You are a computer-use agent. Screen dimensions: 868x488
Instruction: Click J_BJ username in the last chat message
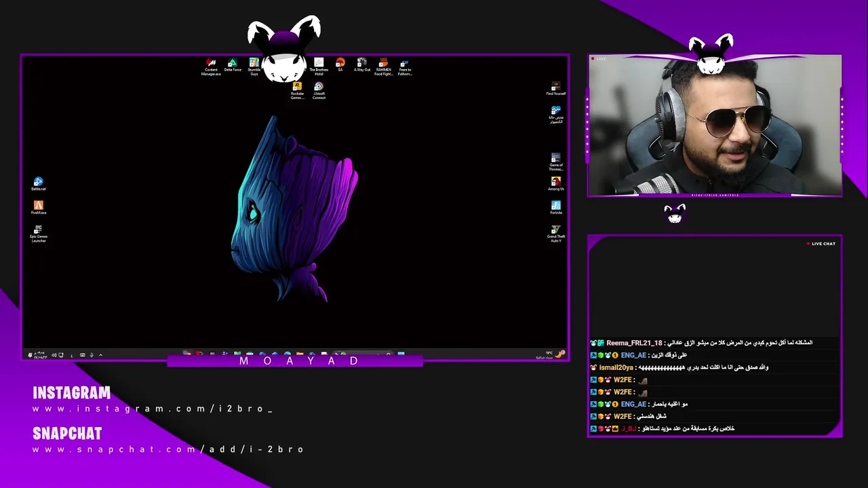point(629,428)
